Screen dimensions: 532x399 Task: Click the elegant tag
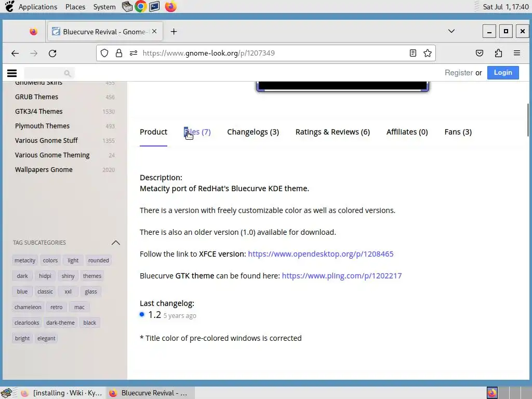46,338
